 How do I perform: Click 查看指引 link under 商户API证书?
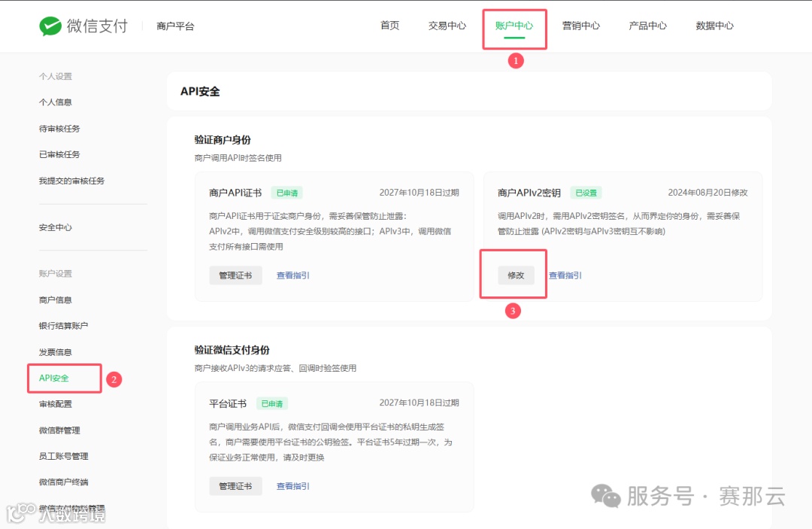click(292, 275)
